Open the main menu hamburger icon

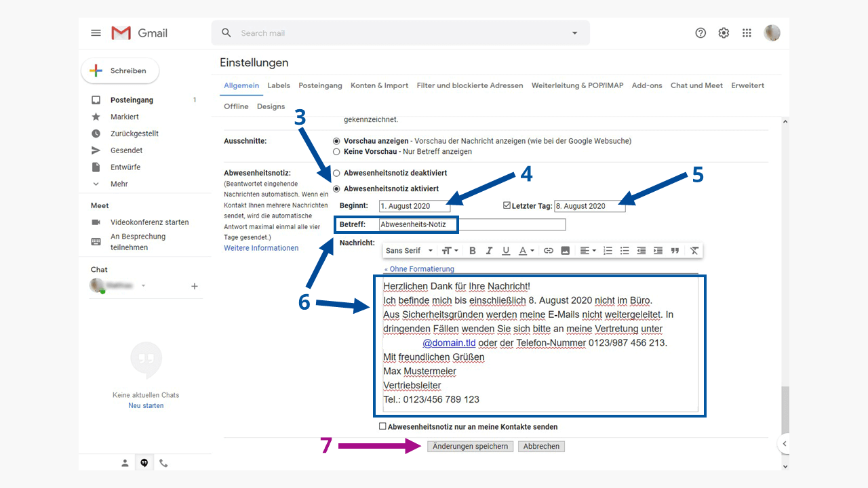tap(96, 33)
